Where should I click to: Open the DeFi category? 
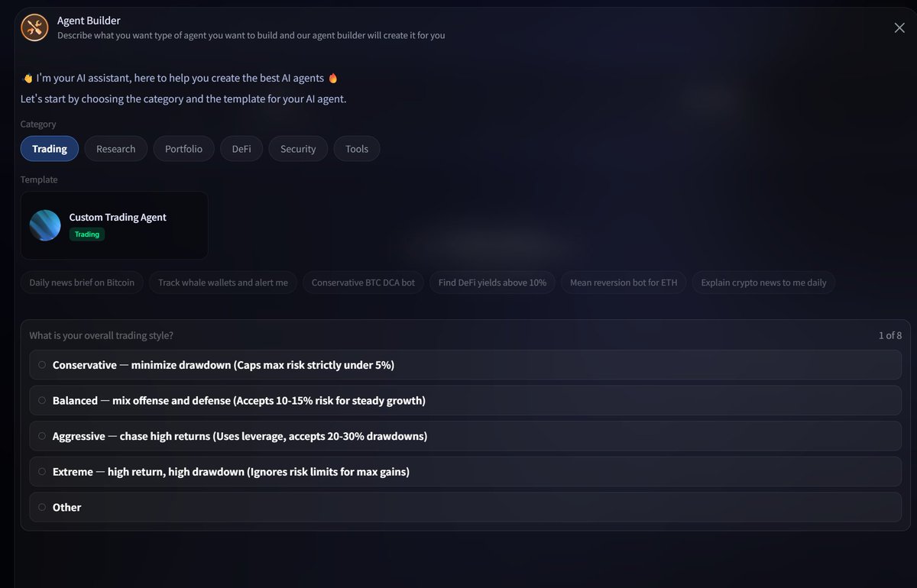pos(241,149)
